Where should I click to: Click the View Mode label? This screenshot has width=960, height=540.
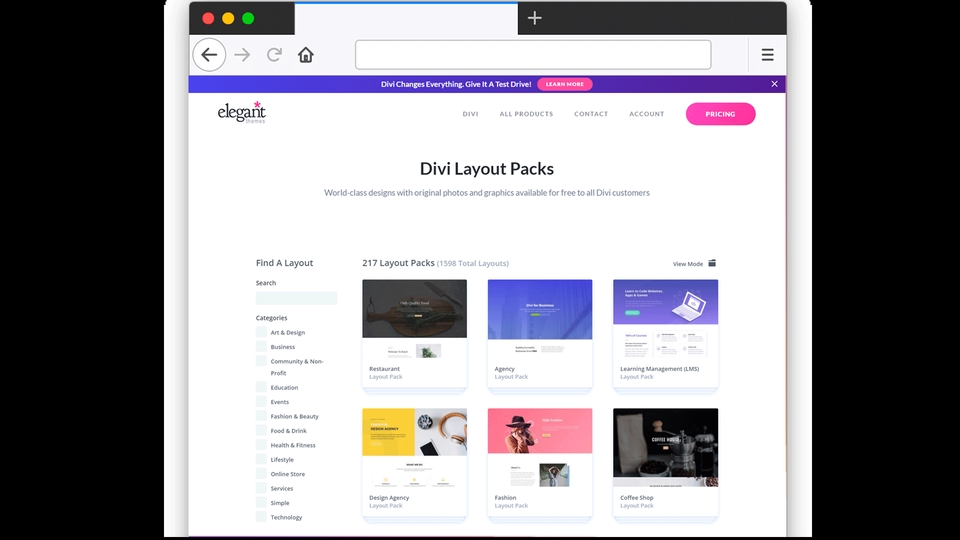click(688, 264)
